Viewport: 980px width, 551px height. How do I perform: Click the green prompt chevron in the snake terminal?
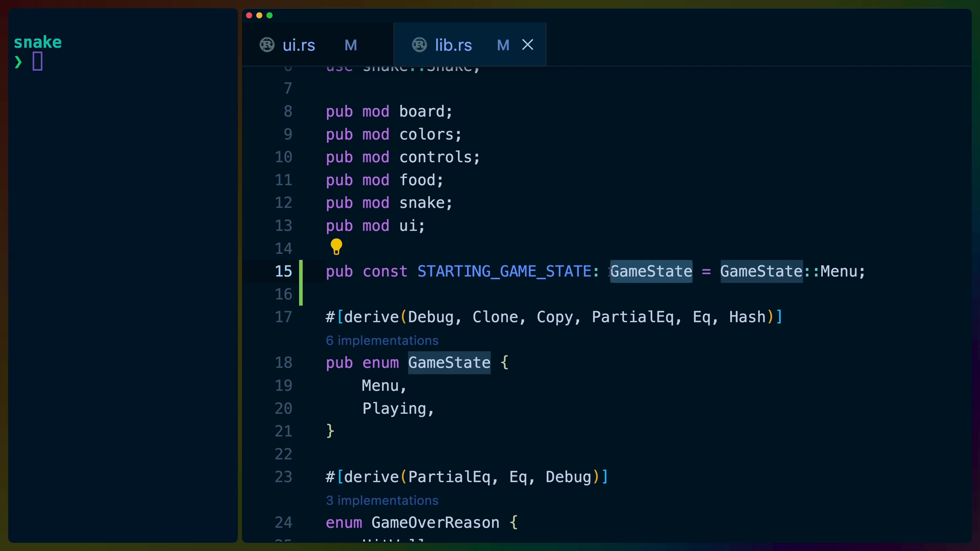pos(18,61)
